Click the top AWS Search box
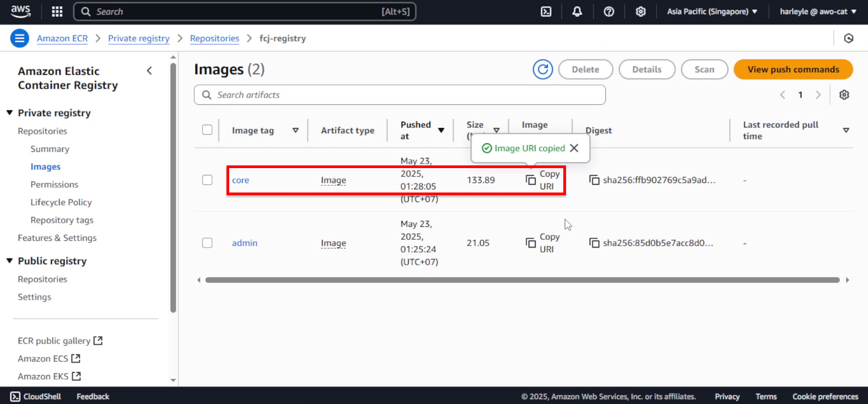Screen dimensions: 868x404 click(245, 11)
